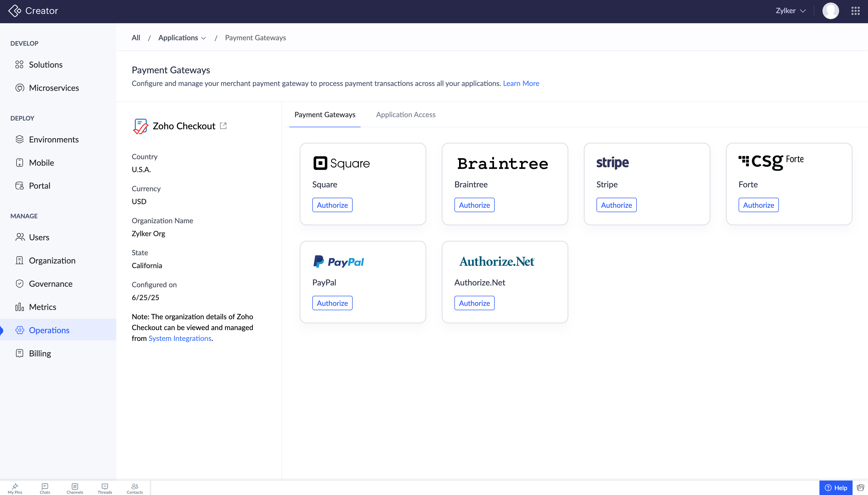This screenshot has height=495, width=868.
Task: Open the Learn More link
Action: click(521, 83)
